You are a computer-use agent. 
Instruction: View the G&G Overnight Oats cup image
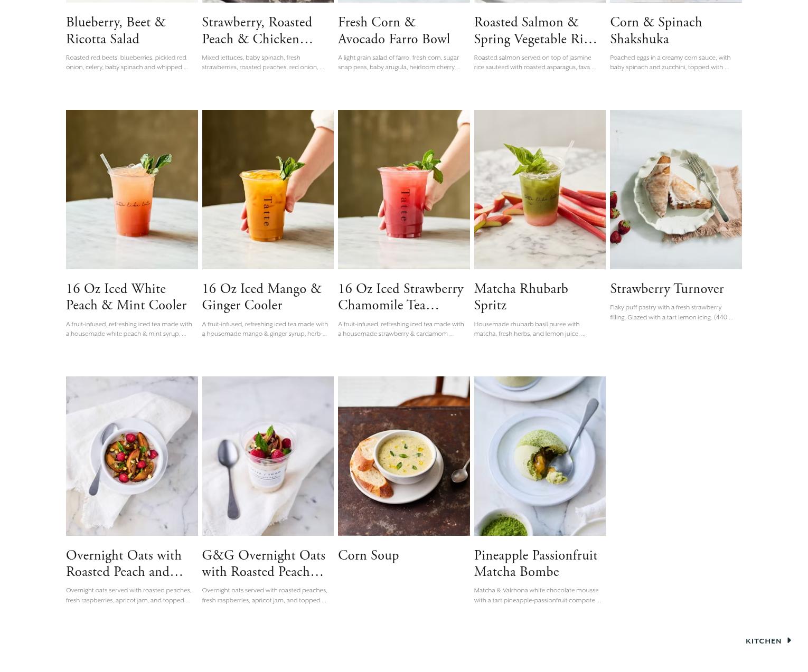tap(268, 456)
